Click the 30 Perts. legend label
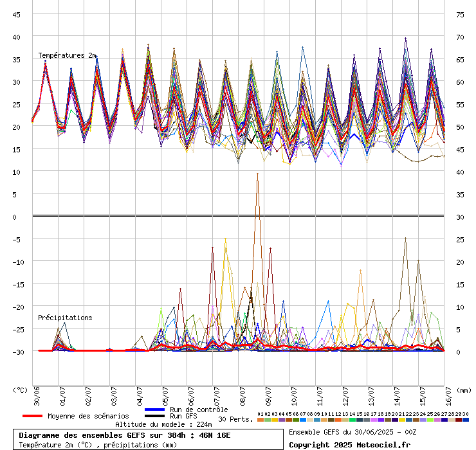Image resolution: width=476 pixels, height=450 pixels. [x=235, y=419]
